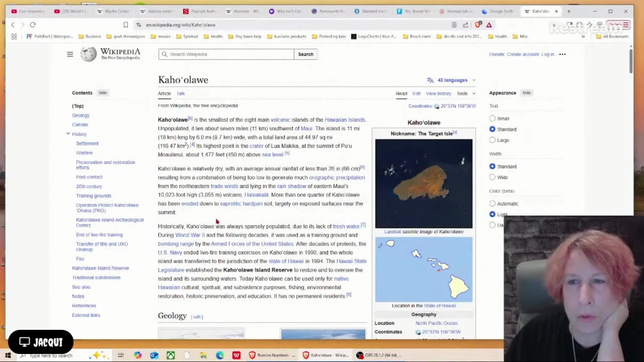Open the Hawaii location map thumbnail
This screenshot has height=362, width=644.
click(x=424, y=269)
